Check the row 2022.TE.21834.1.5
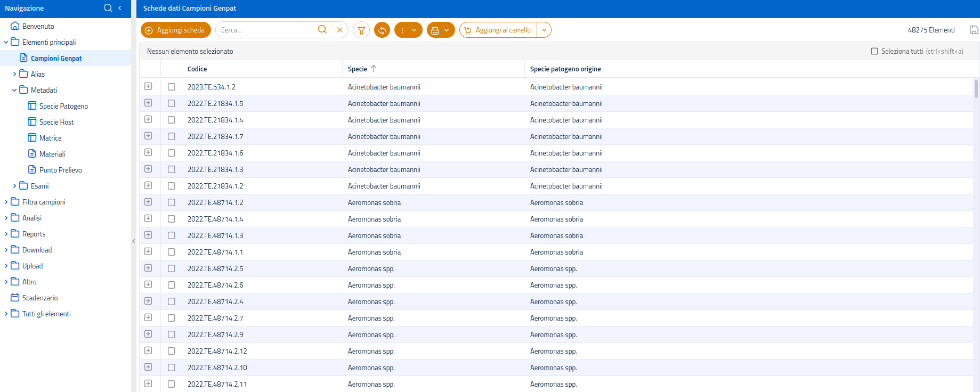Viewport: 980px width, 392px height. point(171,103)
